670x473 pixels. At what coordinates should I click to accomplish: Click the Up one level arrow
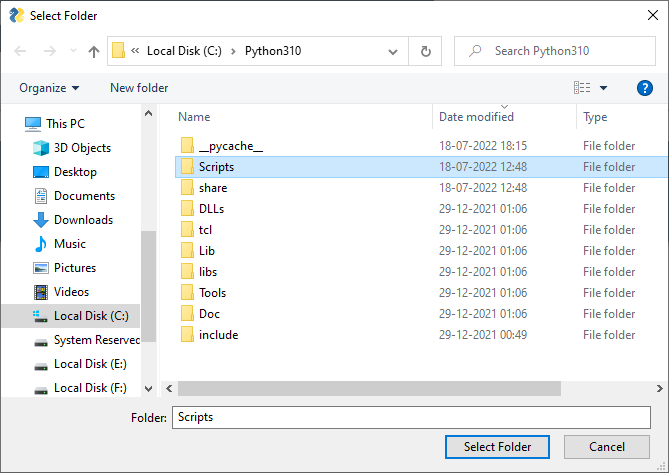[94, 51]
